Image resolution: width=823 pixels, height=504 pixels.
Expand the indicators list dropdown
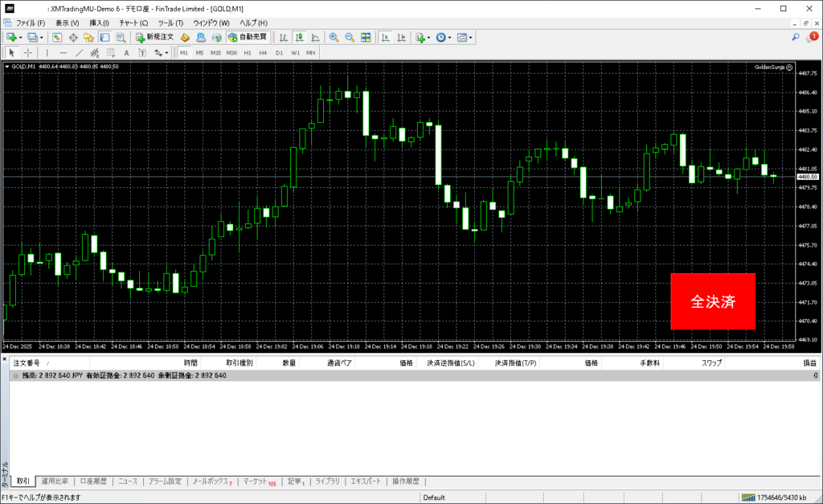pos(429,37)
